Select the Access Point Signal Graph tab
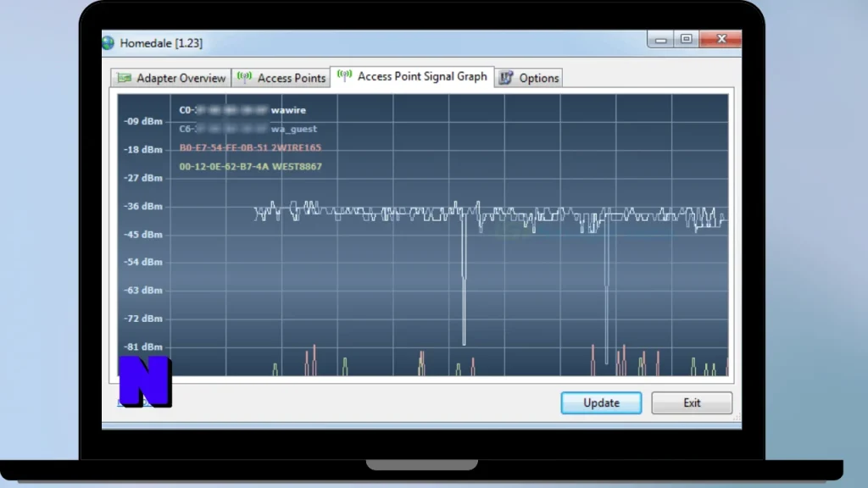 click(412, 76)
